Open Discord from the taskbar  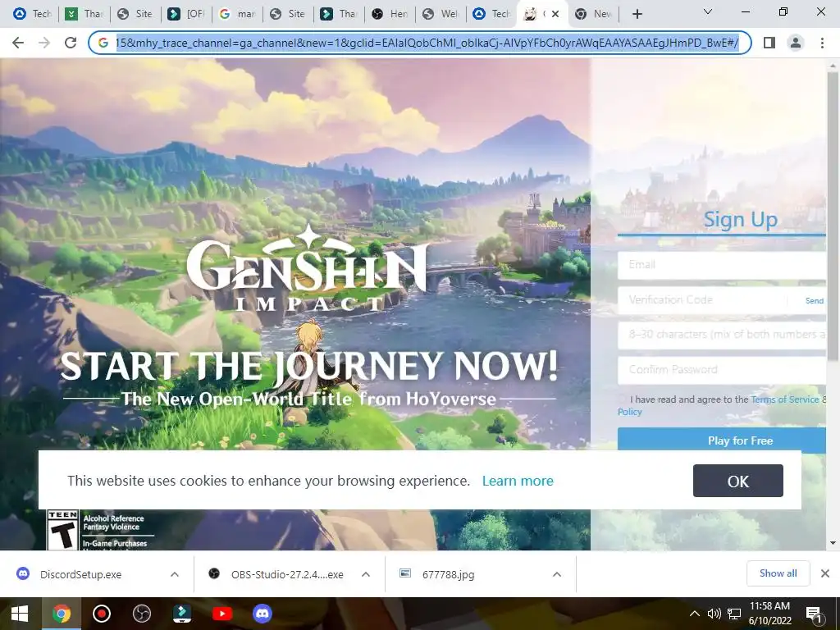pos(262,614)
